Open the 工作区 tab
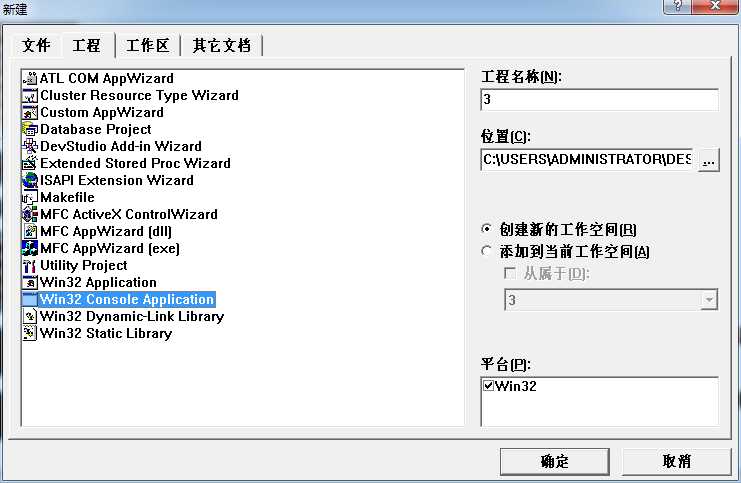The width and height of the screenshot is (741, 483). tap(147, 46)
